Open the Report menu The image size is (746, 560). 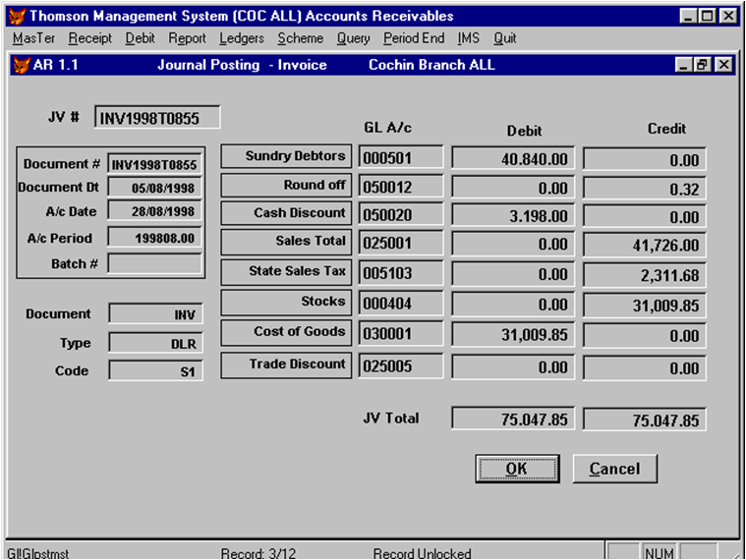pyautogui.click(x=187, y=38)
